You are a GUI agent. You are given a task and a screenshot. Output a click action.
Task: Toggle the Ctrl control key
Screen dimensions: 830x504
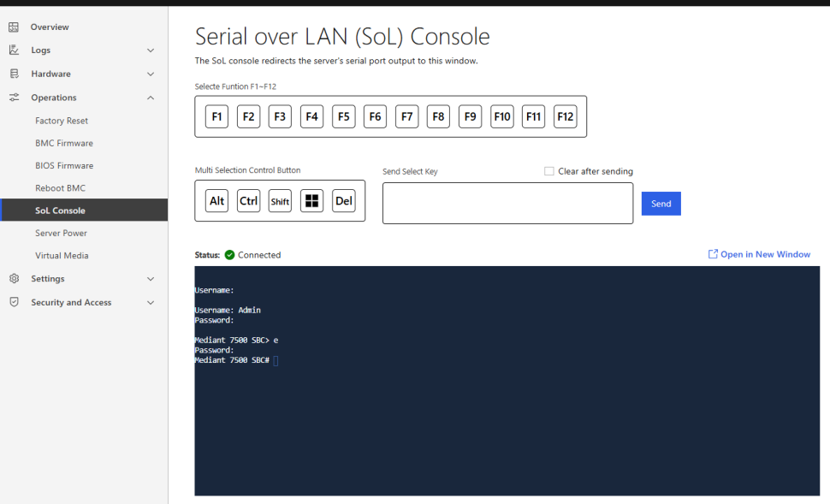pyautogui.click(x=248, y=200)
